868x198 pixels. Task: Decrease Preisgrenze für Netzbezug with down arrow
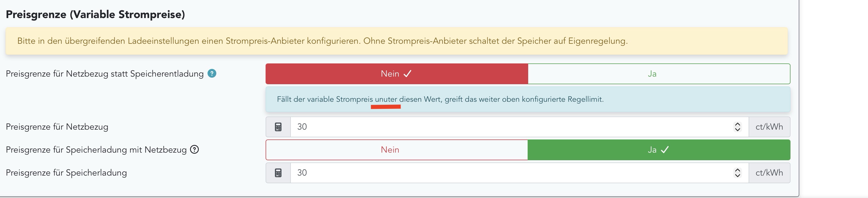[737, 130]
